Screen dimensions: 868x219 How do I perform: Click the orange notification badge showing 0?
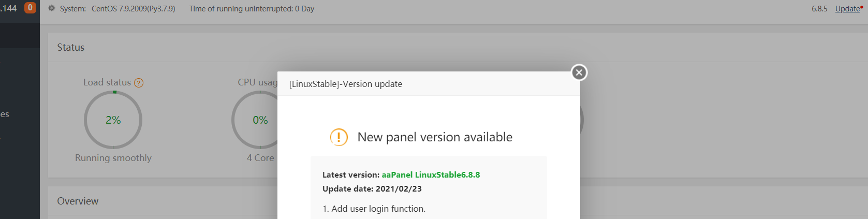tap(30, 8)
